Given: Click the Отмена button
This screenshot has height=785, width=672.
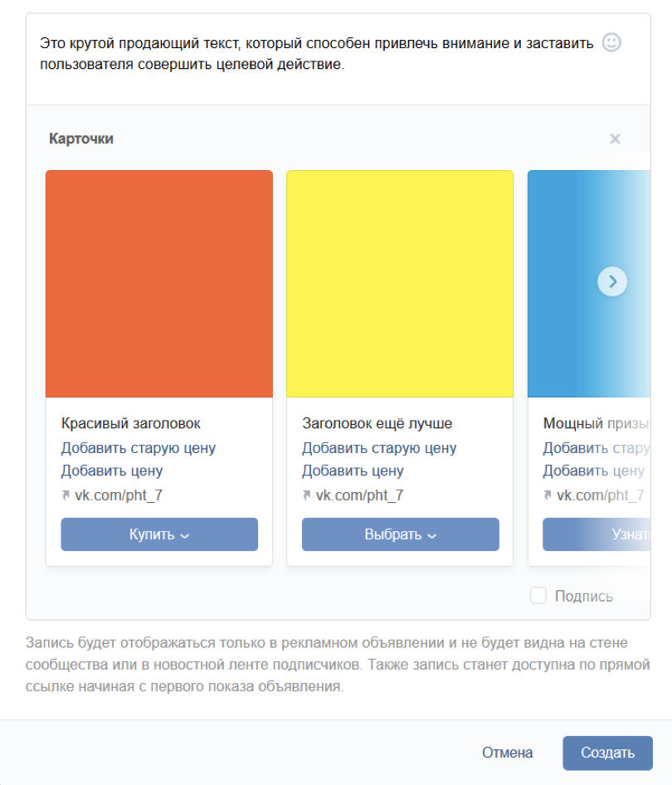Looking at the screenshot, I should [x=508, y=753].
